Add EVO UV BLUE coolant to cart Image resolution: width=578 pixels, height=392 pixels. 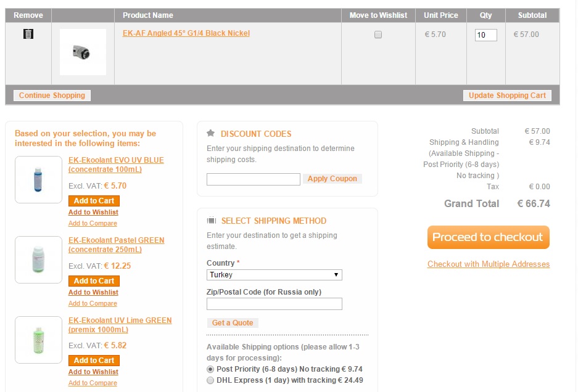click(94, 201)
